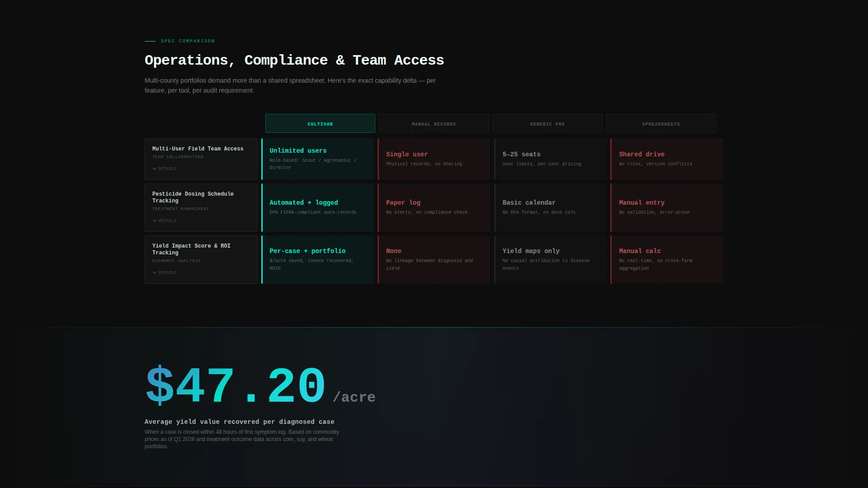Screen dimensions: 868x488
Task: Click the 5–25 seats cell
Action: coord(550,159)
